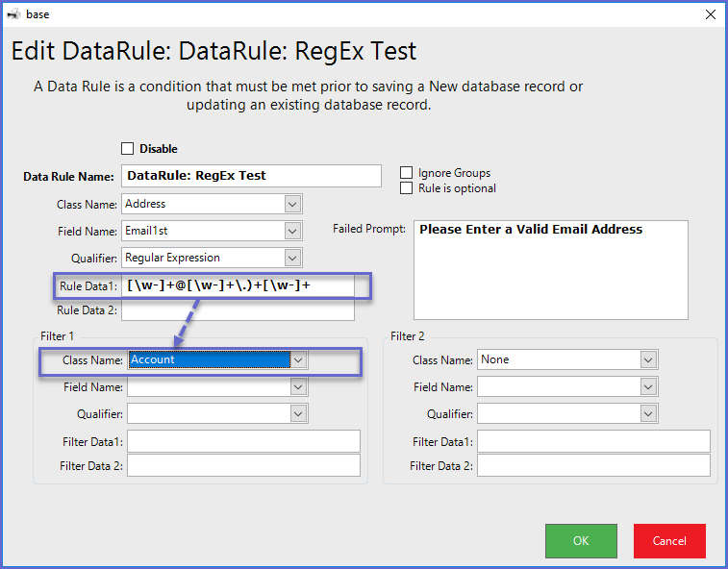Enable the Disable checkbox
The width and height of the screenshot is (728, 569).
click(x=128, y=149)
